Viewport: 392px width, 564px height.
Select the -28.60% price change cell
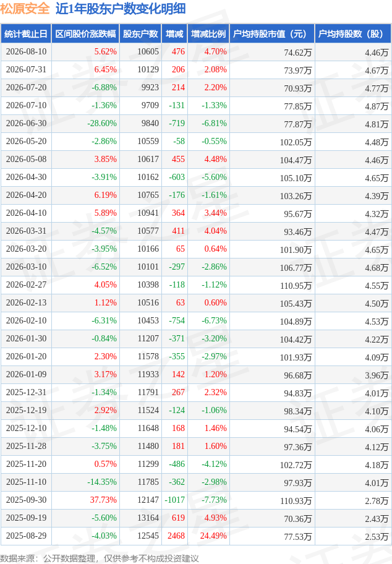point(85,124)
